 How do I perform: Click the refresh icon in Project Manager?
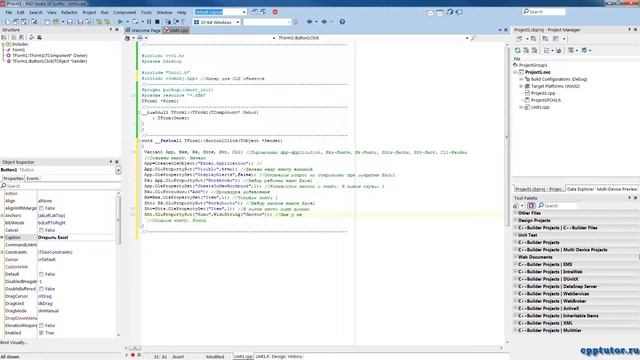518,50
